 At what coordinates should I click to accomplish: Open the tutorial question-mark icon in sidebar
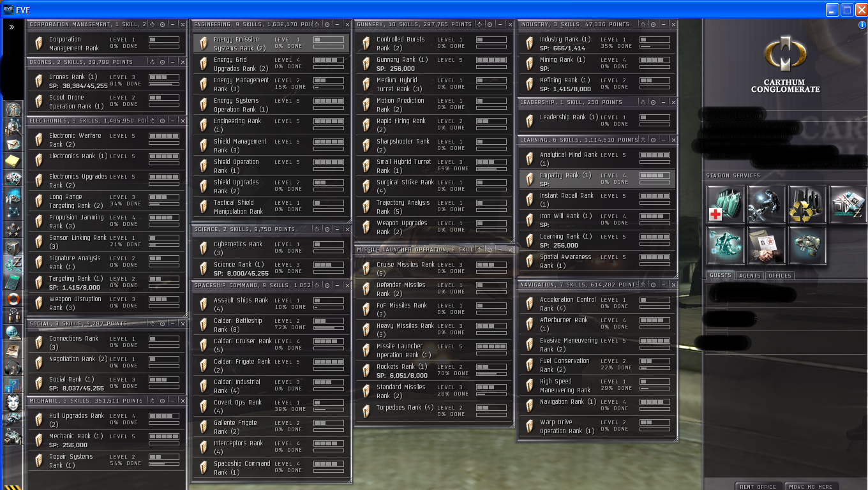13,385
